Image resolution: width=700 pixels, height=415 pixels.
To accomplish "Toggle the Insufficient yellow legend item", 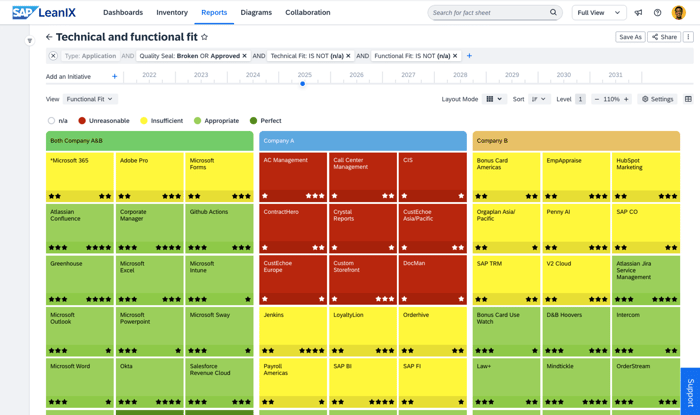I will coord(162,120).
